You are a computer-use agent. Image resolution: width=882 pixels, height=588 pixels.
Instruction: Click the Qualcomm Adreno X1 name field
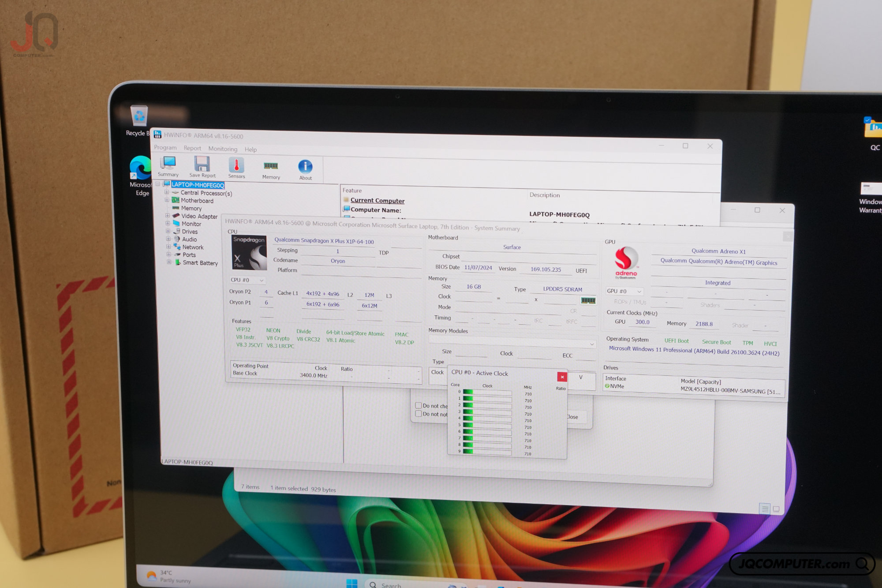pos(718,251)
